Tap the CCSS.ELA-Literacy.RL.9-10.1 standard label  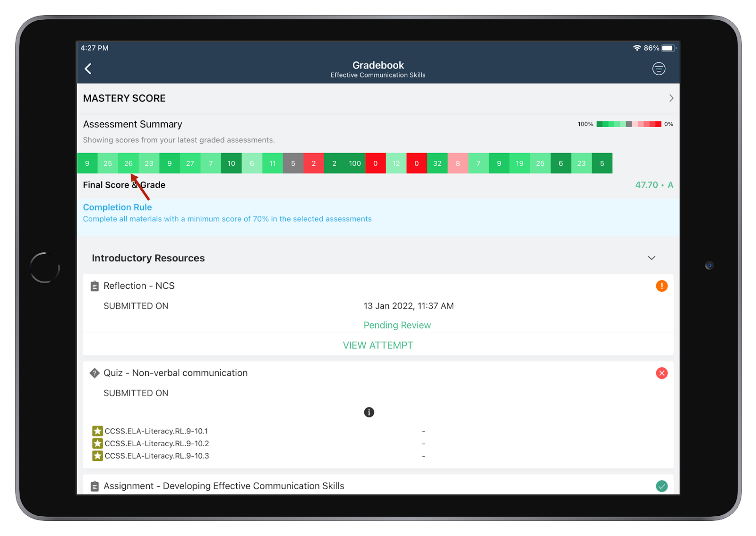[156, 431]
